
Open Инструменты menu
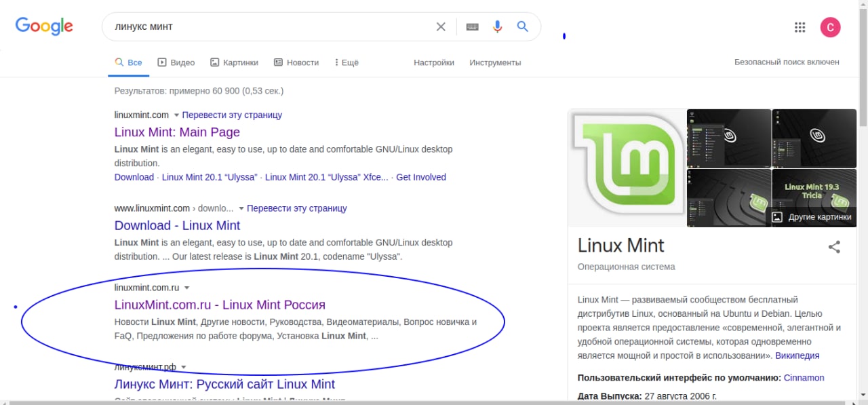pyautogui.click(x=495, y=62)
